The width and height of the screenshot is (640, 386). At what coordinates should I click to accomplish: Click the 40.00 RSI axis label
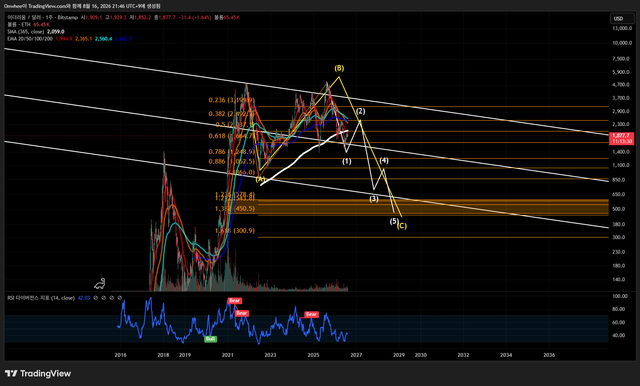click(619, 335)
